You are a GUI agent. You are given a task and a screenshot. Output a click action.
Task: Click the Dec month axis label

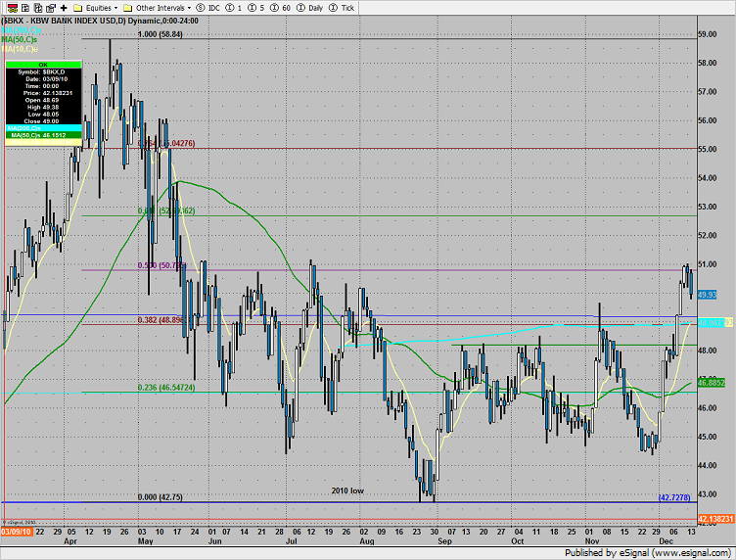point(666,540)
